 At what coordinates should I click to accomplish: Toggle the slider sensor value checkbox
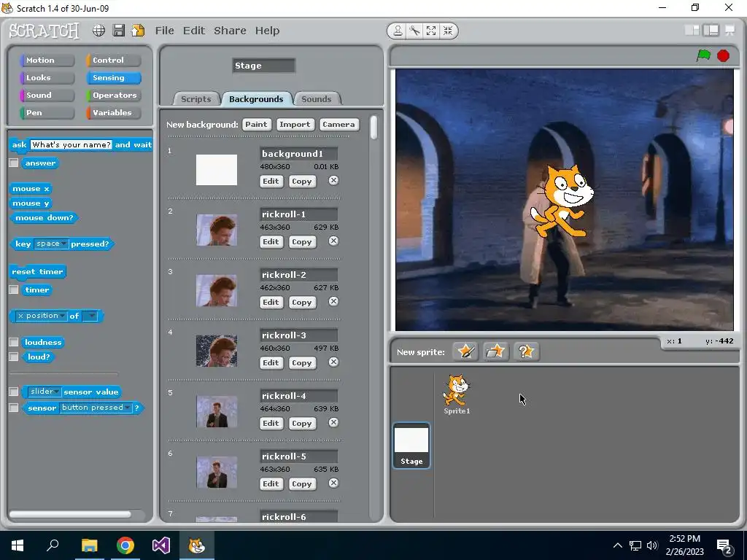point(14,392)
